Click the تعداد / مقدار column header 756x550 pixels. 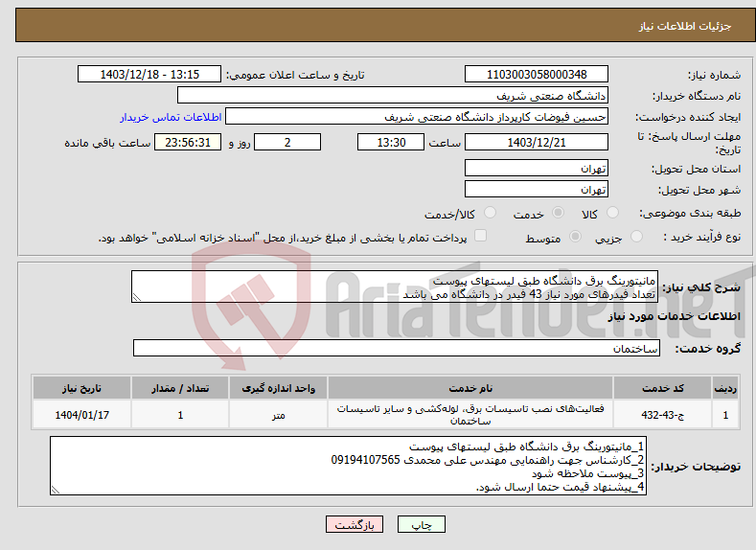[x=180, y=388]
